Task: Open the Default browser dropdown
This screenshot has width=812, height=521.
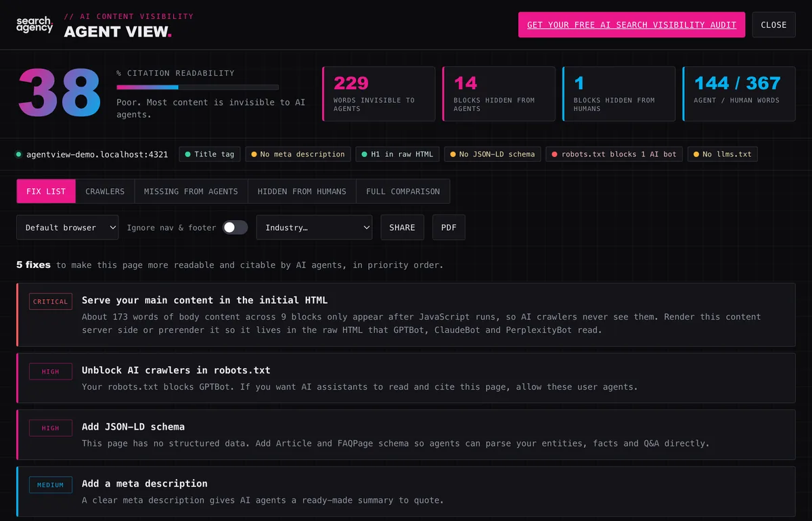Action: click(x=68, y=227)
